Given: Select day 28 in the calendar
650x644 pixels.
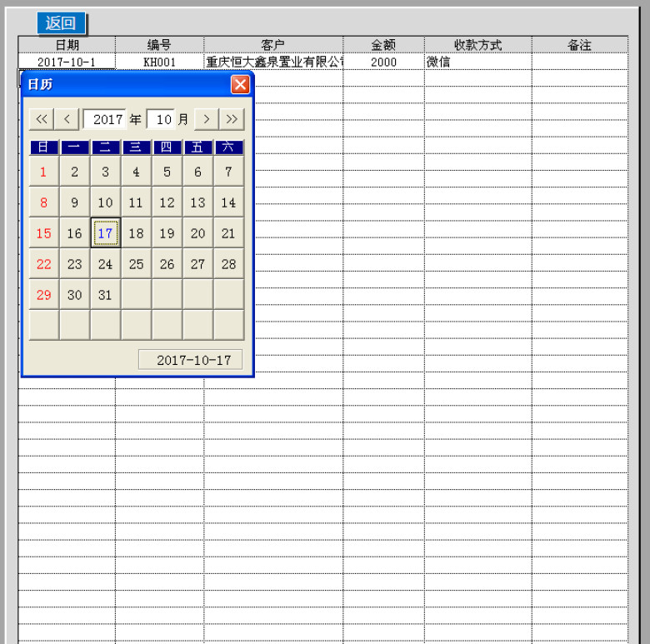Looking at the screenshot, I should [228, 263].
